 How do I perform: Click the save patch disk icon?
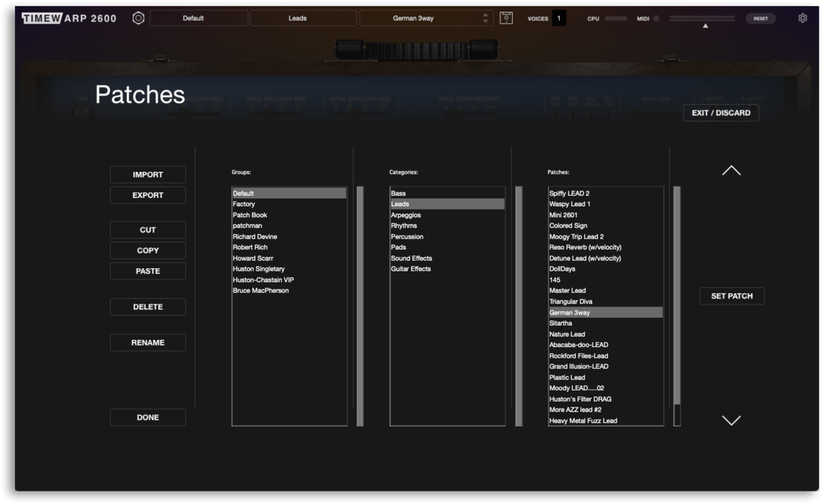pyautogui.click(x=506, y=19)
